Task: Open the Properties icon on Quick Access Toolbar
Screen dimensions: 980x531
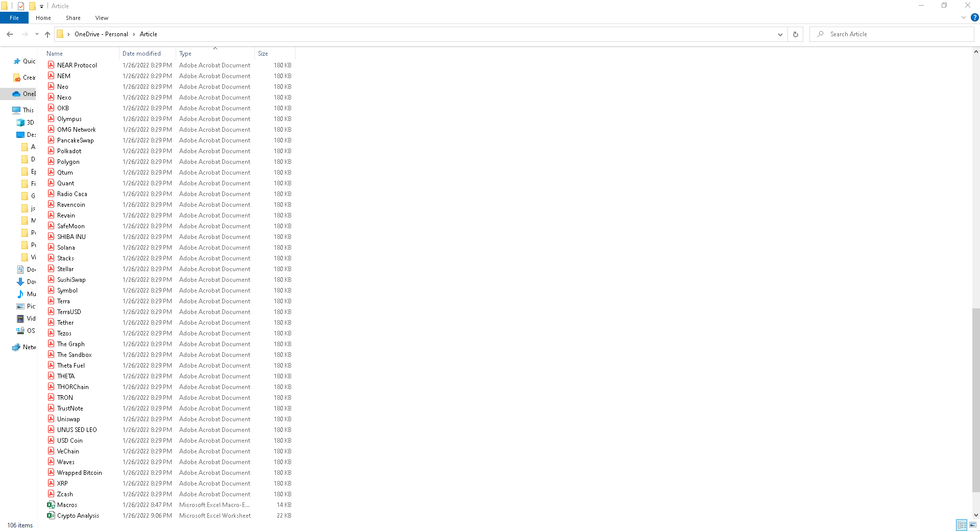Action: (20, 6)
